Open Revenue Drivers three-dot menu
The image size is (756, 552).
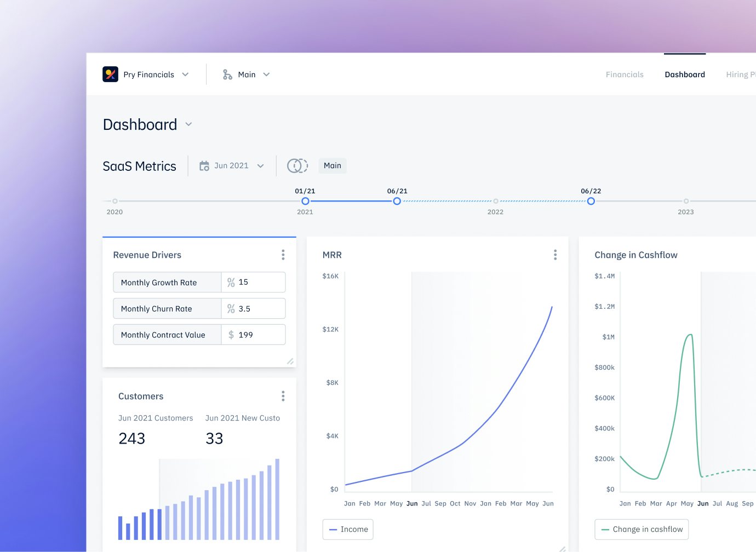(283, 255)
